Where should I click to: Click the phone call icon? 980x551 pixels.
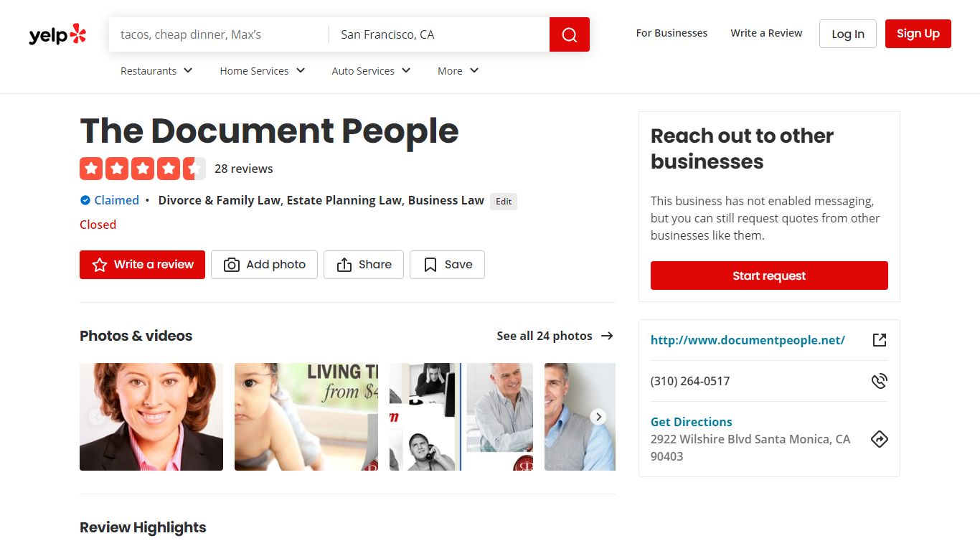click(x=880, y=381)
